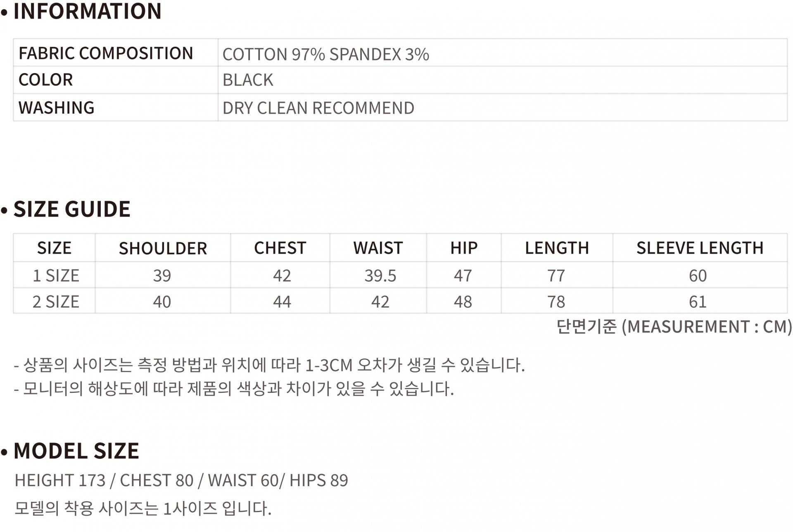The image size is (793, 532).
Task: Click the FABRIC COMPOSITION label cell
Action: coord(106,53)
